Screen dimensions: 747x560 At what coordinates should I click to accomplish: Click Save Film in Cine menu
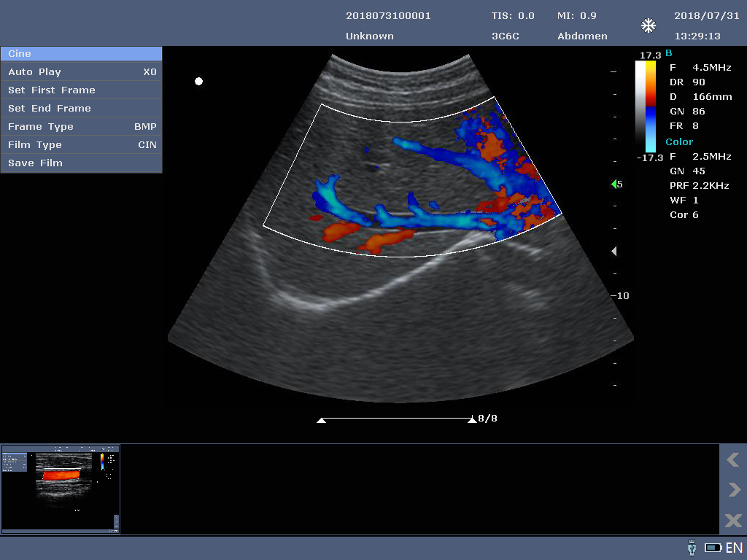coord(36,163)
